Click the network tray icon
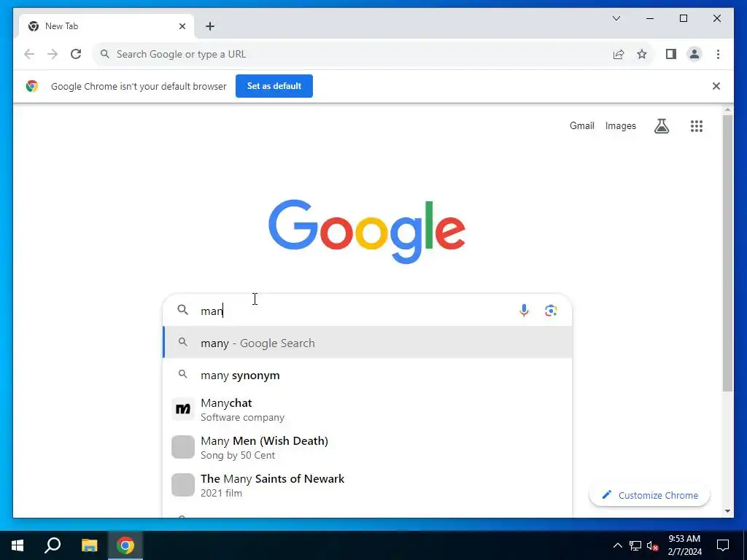This screenshot has width=747, height=560. point(635,545)
